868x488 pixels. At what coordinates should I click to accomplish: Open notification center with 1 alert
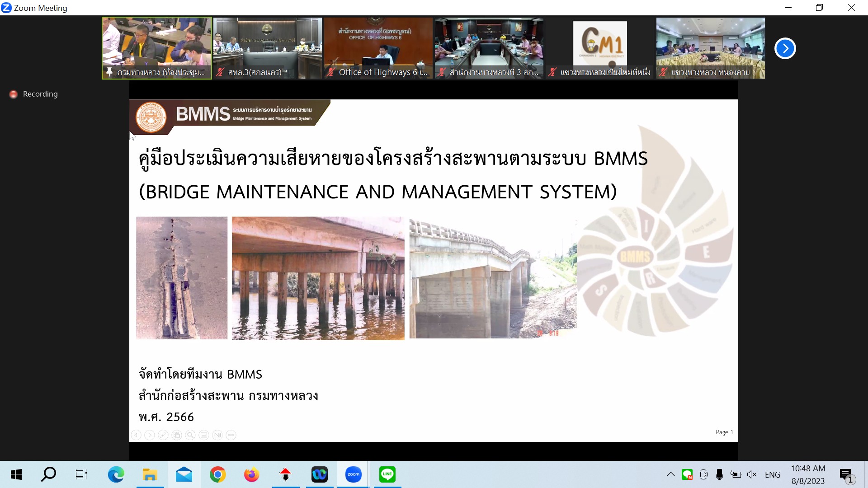coord(846,475)
